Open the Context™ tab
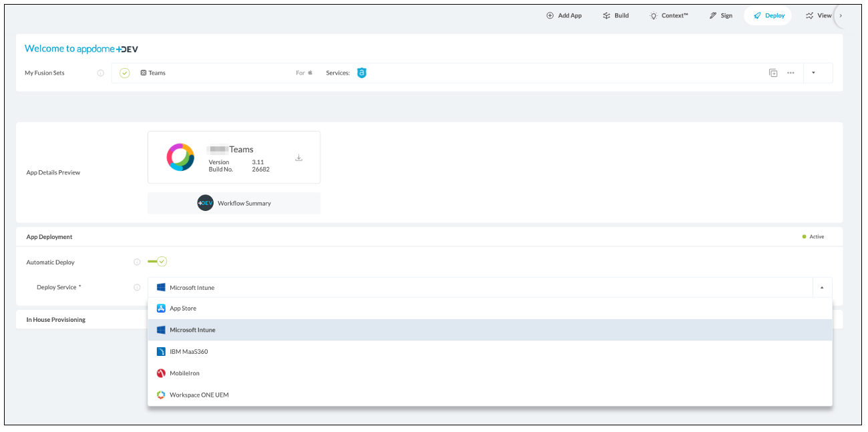Screen dimensions: 868x432 (669, 15)
